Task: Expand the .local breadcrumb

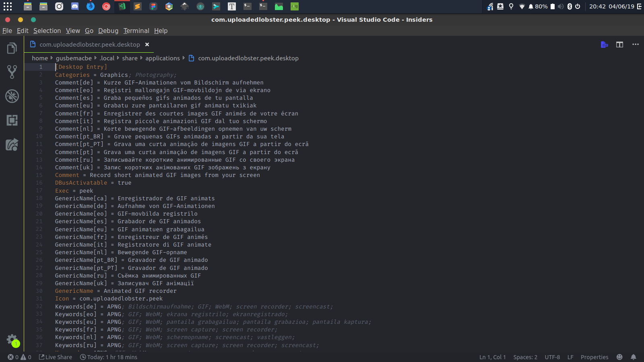Action: [107, 58]
